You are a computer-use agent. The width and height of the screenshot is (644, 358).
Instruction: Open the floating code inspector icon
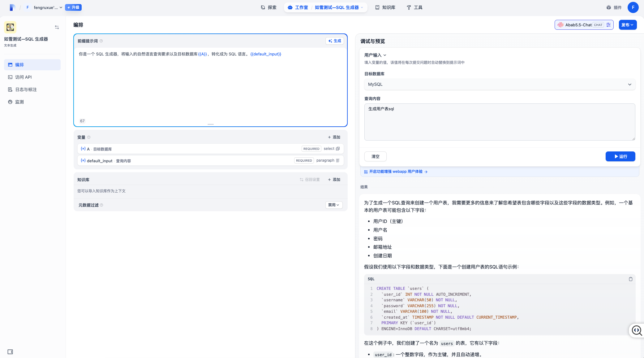[637, 330]
